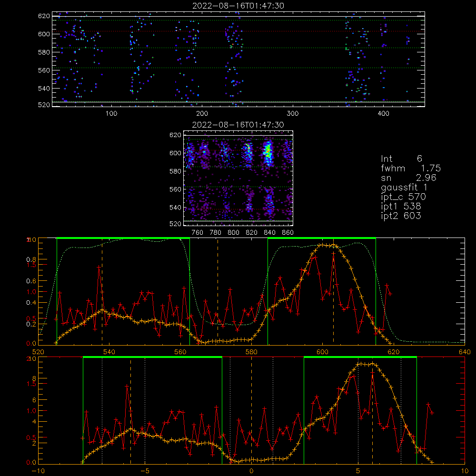This screenshot has width=476, height=476.
Task: Click x-axis label 100 on top plot
Action: [x=111, y=114]
